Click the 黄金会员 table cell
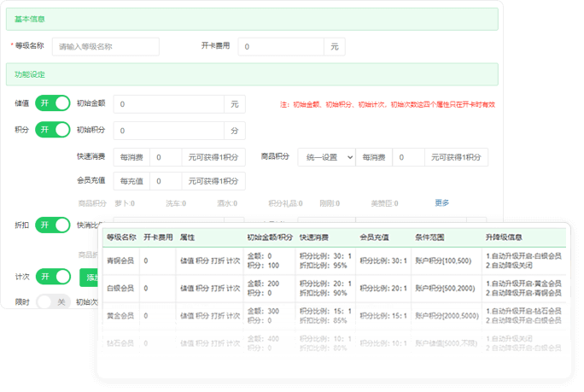Viewport: 584px width, 392px height. [120, 316]
